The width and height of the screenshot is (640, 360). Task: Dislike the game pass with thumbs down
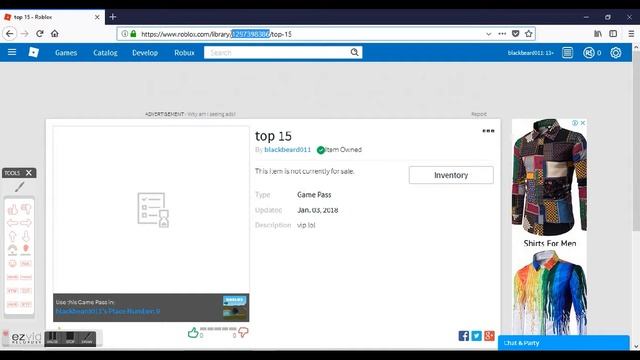click(243, 333)
